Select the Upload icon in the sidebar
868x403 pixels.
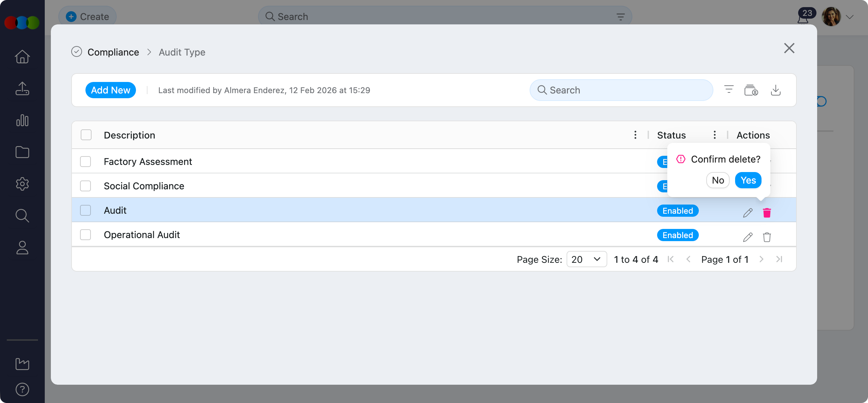pos(22,89)
